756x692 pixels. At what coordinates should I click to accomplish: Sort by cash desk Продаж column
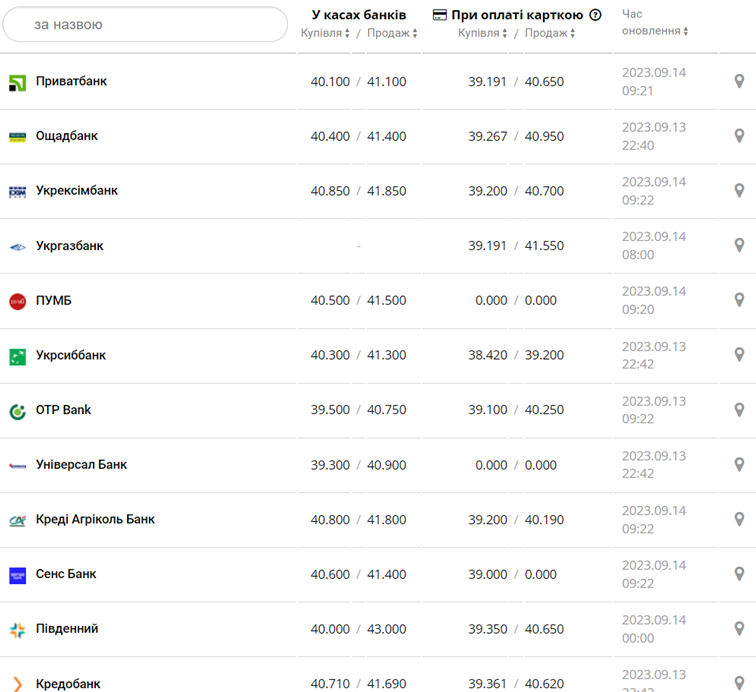click(x=392, y=33)
